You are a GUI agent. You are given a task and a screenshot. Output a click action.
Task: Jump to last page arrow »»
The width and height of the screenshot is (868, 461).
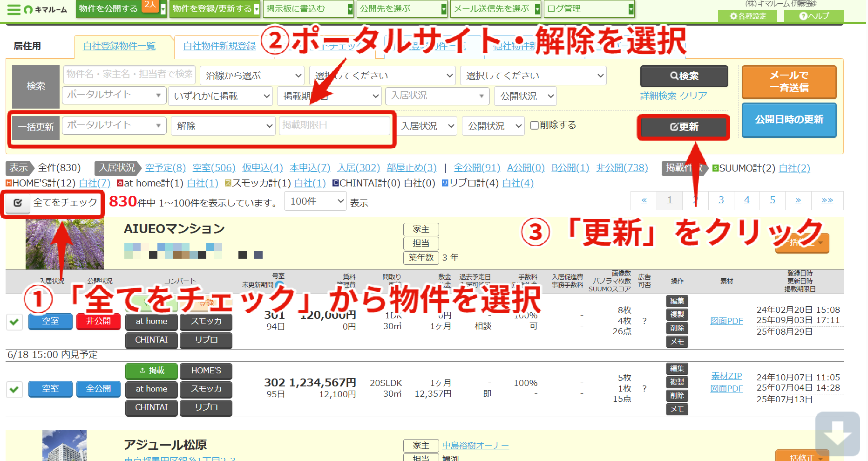827,200
